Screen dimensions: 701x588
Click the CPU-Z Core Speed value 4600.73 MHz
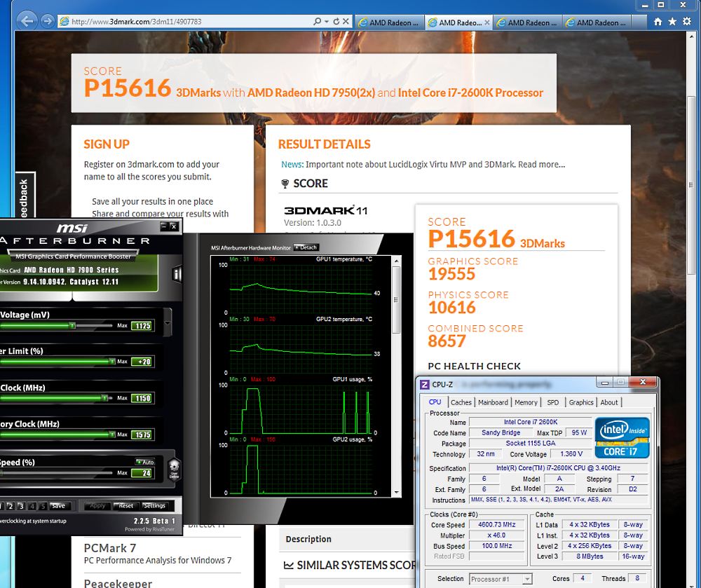click(497, 524)
